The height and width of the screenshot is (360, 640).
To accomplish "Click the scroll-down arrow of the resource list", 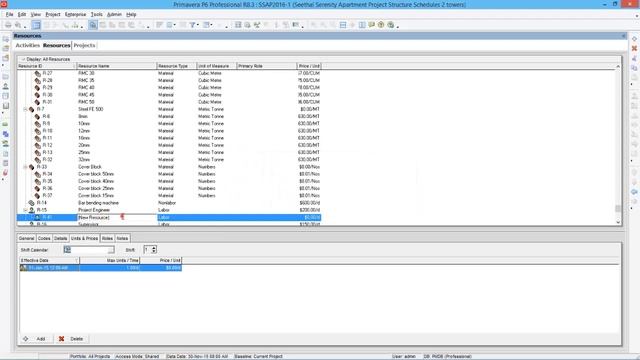I will [618, 222].
